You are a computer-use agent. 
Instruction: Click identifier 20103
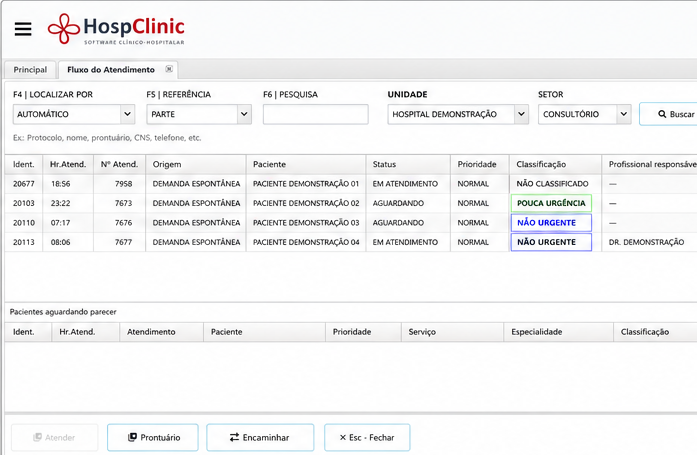[x=24, y=203]
